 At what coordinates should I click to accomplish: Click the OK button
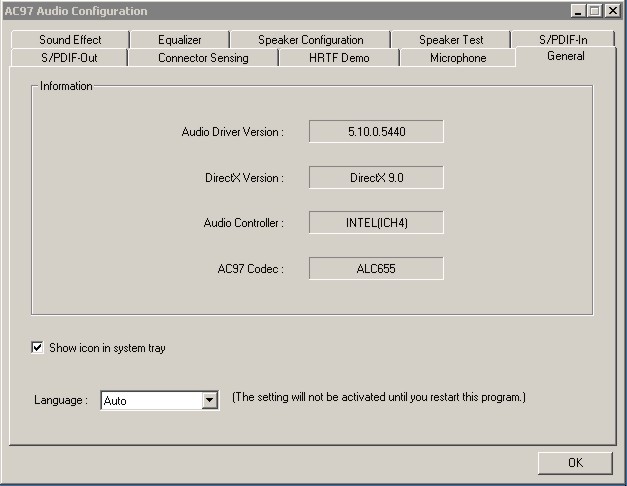(x=575, y=462)
